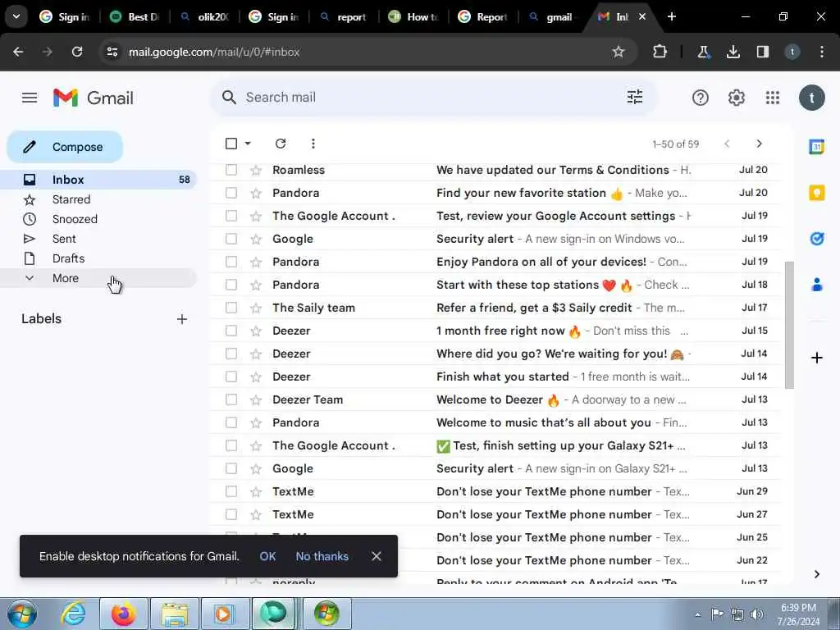Select the Deezer 1 month free email checkbox
This screenshot has height=630, width=840.
pyautogui.click(x=231, y=331)
